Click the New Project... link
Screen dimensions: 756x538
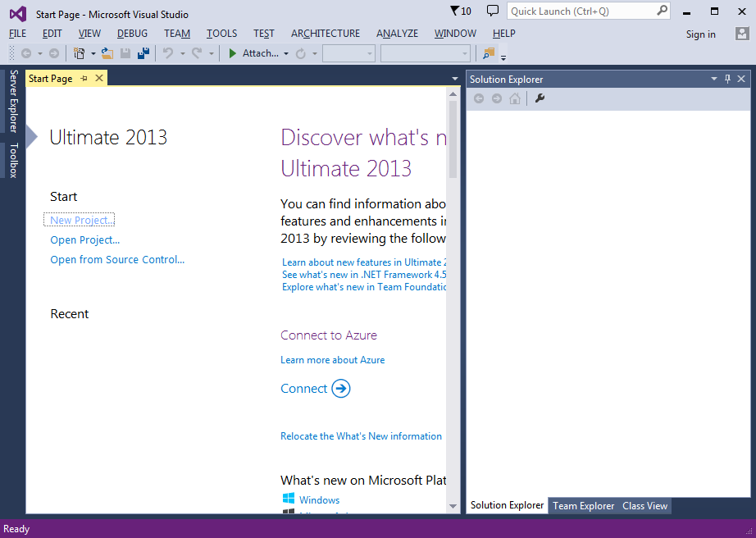click(83, 221)
